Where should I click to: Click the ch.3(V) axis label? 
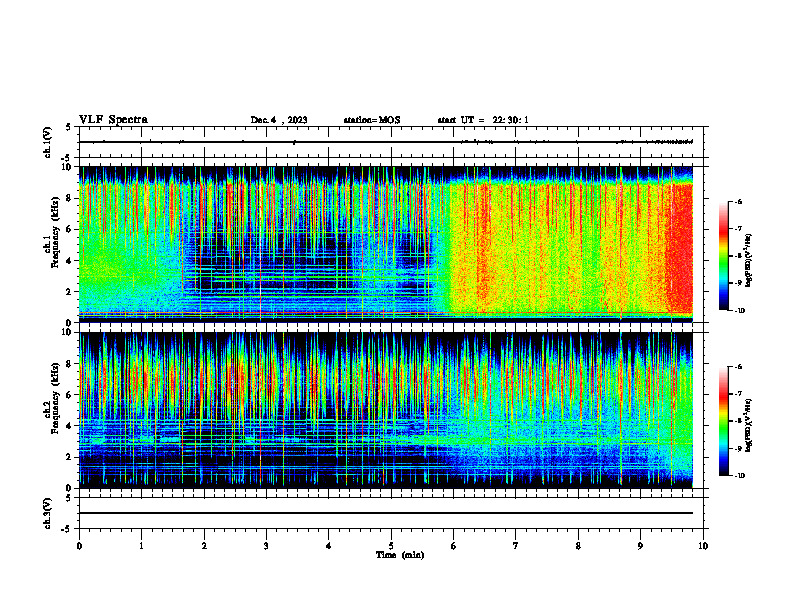[47, 513]
